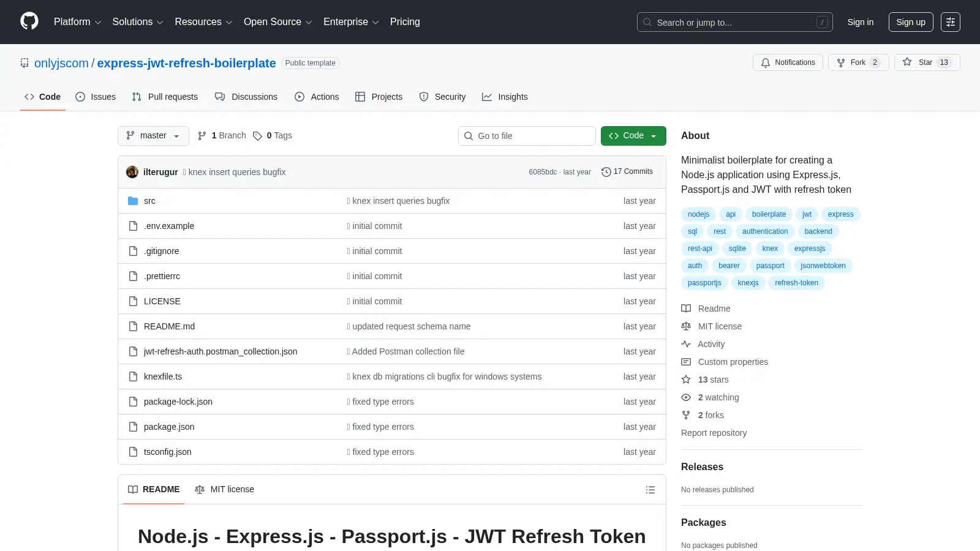Screen dimensions: 980x551
Task: Click the file icon for knexfile.ts
Action: tap(133, 377)
